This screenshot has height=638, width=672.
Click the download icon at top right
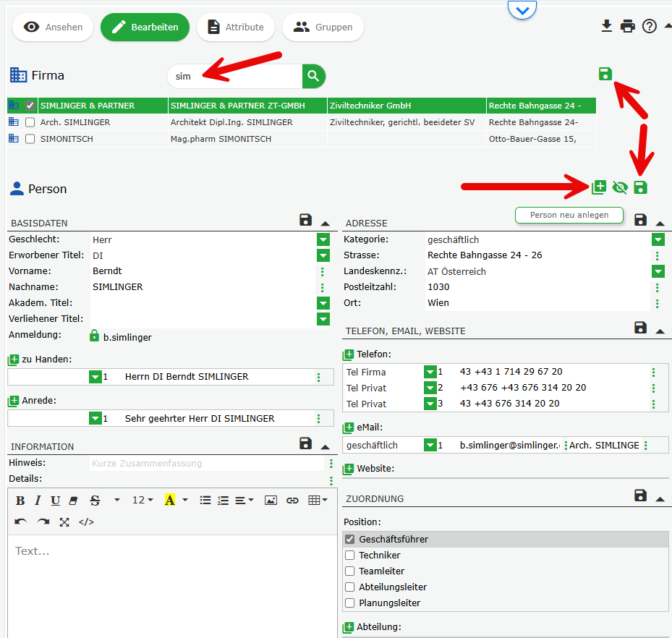point(606,26)
